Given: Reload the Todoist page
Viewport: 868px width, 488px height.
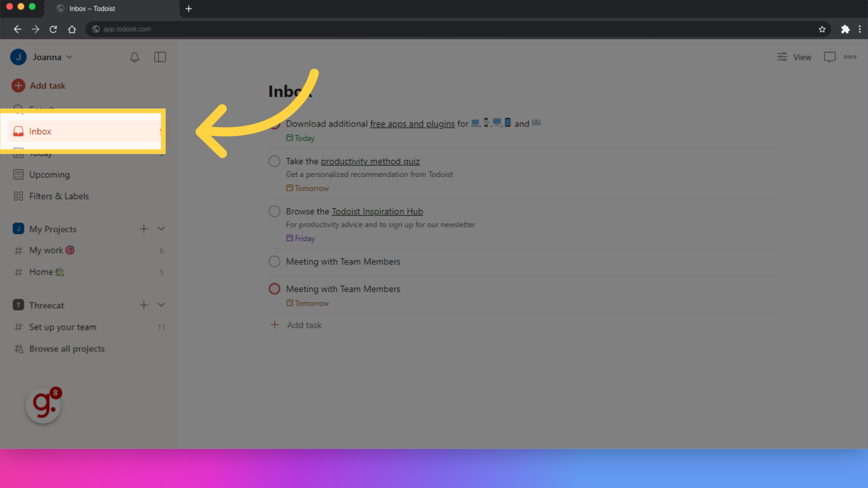Looking at the screenshot, I should tap(53, 29).
